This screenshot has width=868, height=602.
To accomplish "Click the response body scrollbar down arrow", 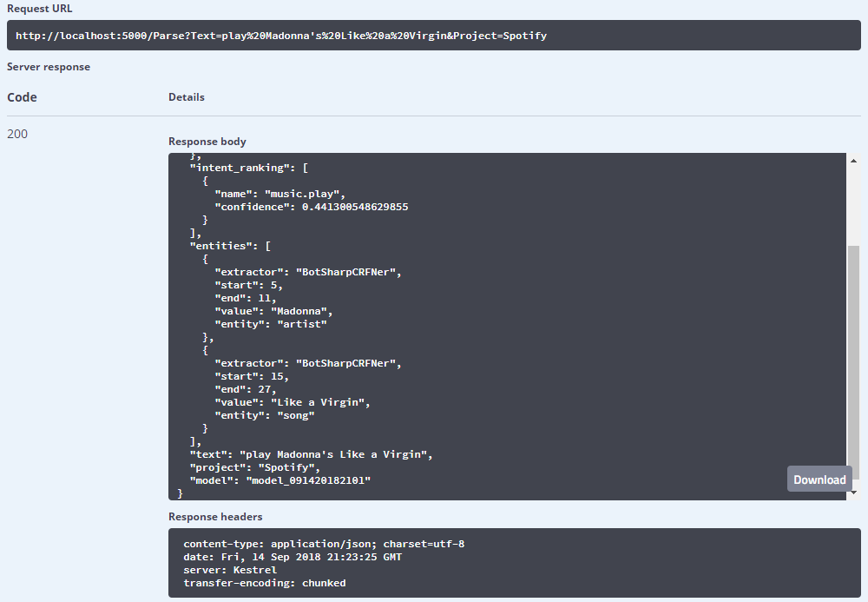I will [853, 493].
